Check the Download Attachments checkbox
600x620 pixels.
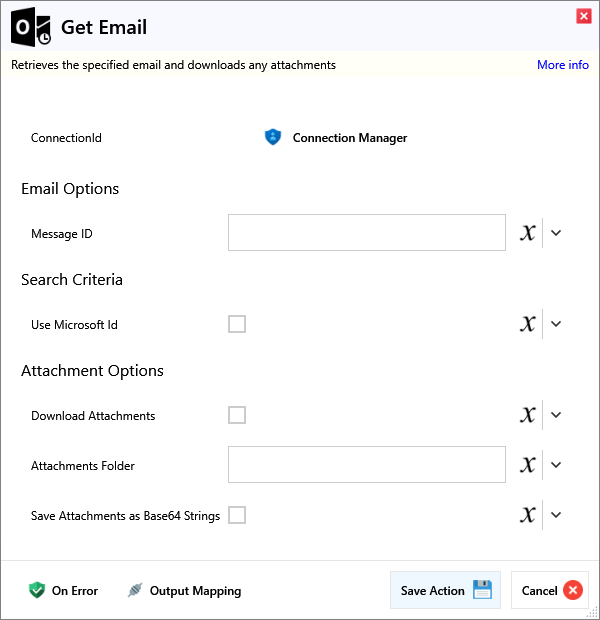237,415
